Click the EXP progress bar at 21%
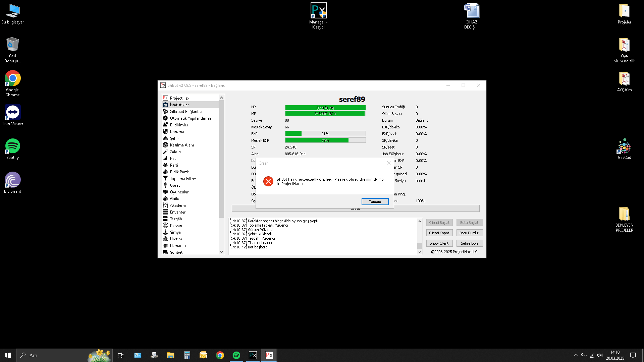 (x=325, y=133)
